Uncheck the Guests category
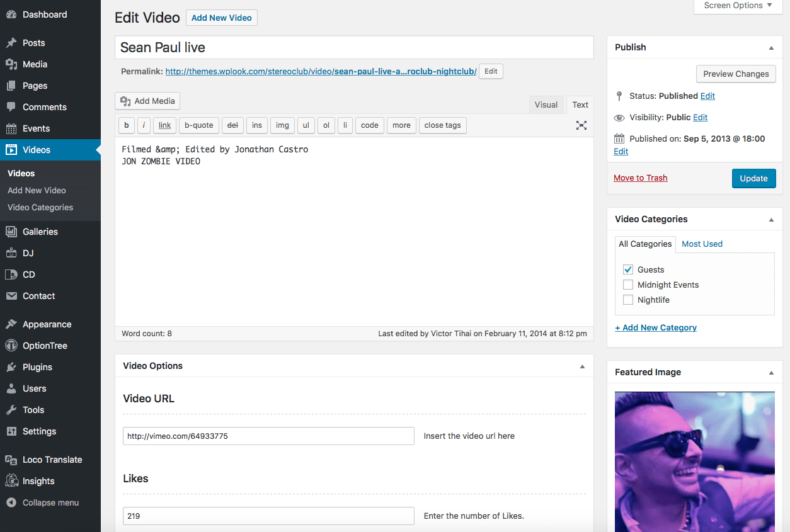Viewport: 790px width, 532px height. point(628,269)
